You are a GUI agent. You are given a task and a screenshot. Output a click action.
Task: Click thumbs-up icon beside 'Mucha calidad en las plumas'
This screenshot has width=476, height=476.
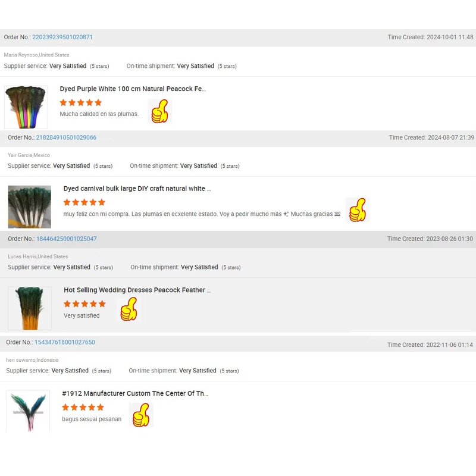click(159, 111)
